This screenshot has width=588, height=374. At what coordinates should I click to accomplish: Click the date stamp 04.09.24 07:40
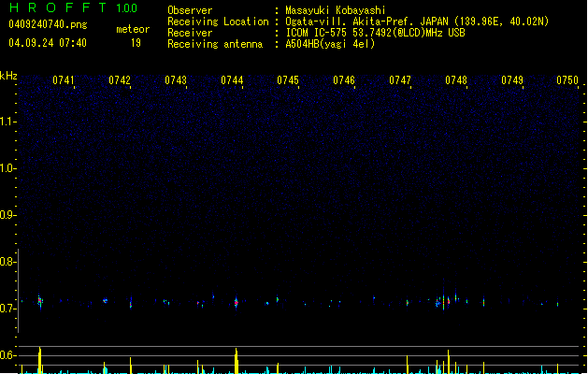point(48,43)
